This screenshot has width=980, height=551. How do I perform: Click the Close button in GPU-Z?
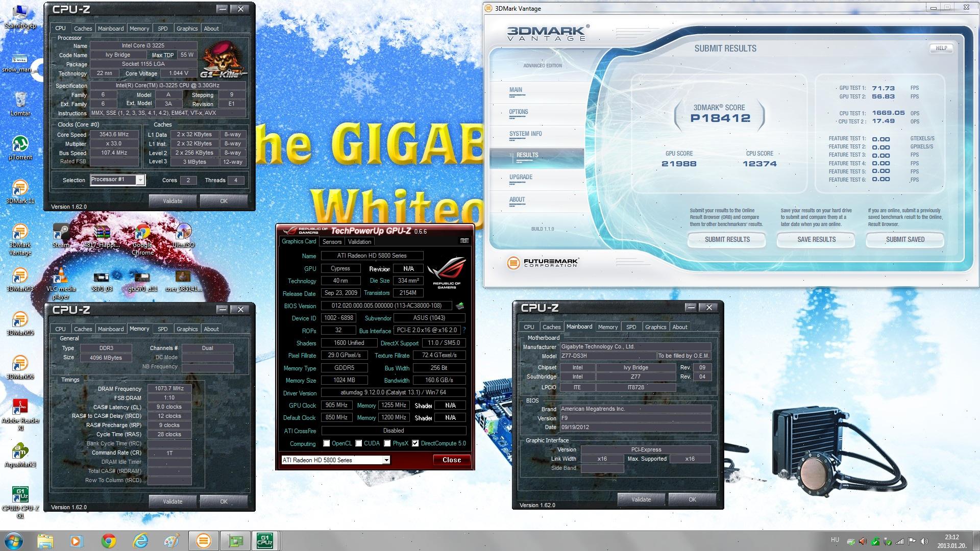coord(451,460)
